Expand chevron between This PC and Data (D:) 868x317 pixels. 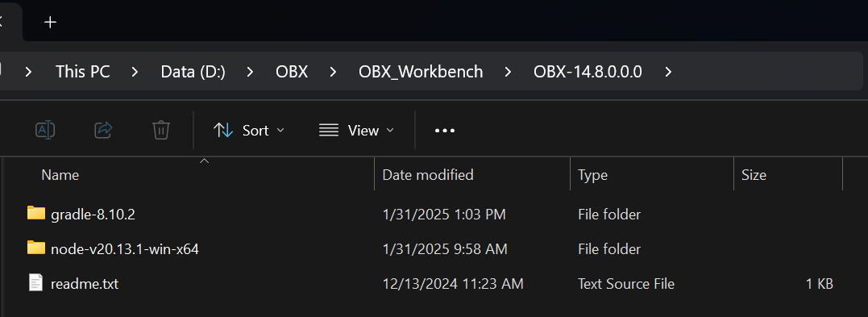(x=135, y=72)
